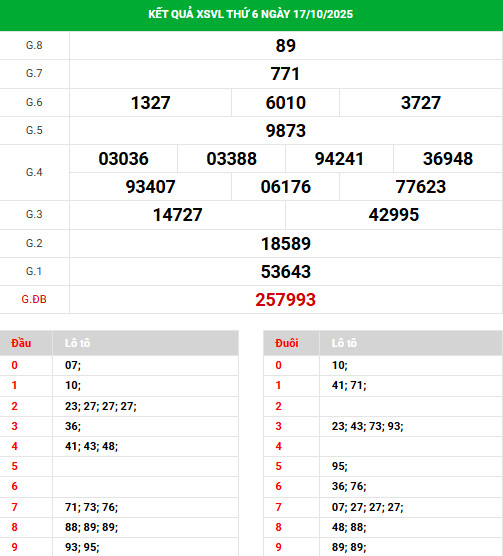This screenshot has width=503, height=556.
Task: Click G.6 number 1327
Action: pyautogui.click(x=151, y=103)
